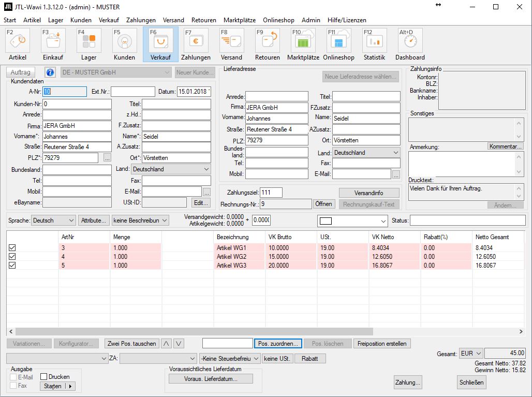Click the Zwei Pos. tauschen button
Viewport: 532px width, 397px height.
[132, 343]
